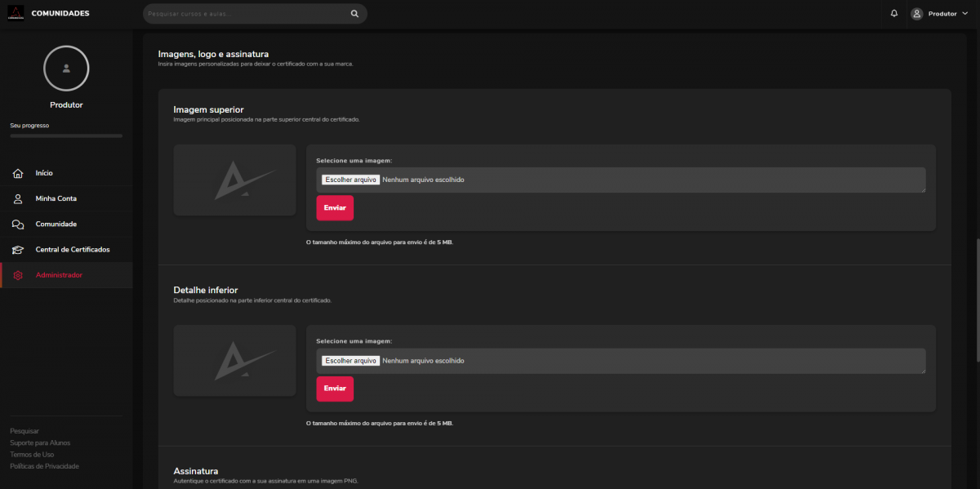This screenshot has width=980, height=489.
Task: Click the Comunidades logo icon
Action: tap(16, 13)
